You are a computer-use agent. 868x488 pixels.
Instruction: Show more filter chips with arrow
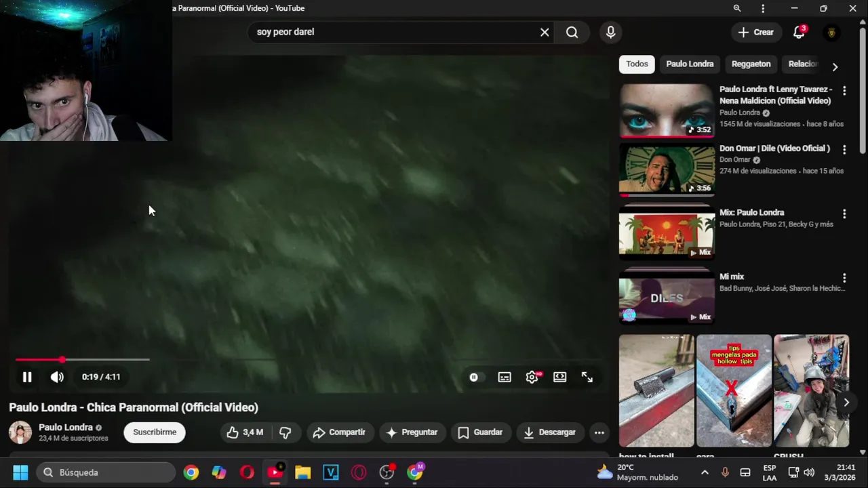pos(835,66)
